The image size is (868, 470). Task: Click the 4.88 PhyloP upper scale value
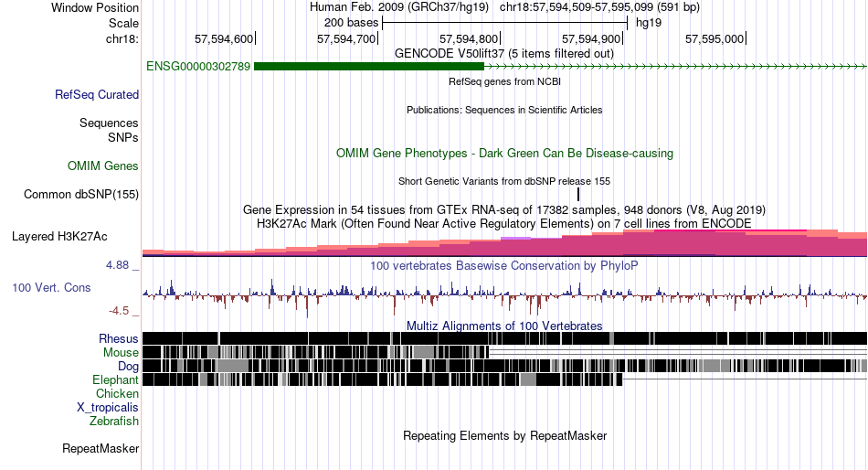click(117, 265)
